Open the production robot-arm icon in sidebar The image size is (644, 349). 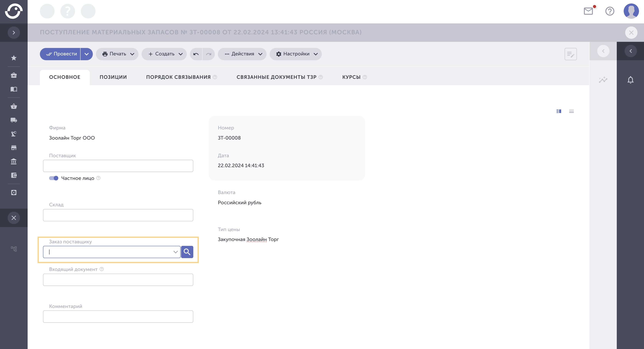tap(14, 134)
